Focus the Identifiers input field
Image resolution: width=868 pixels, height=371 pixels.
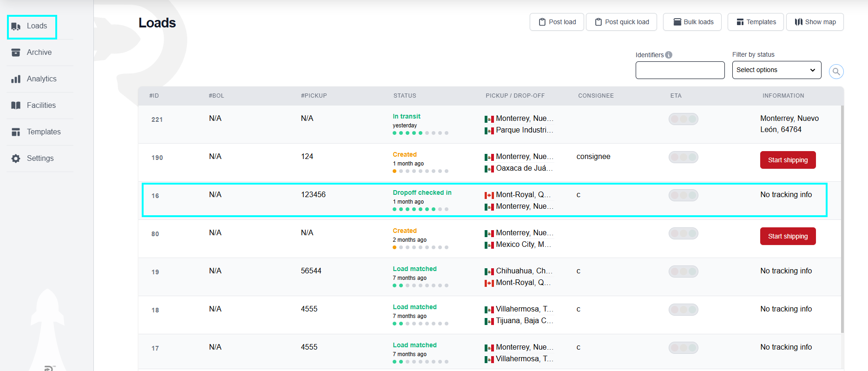click(x=680, y=70)
